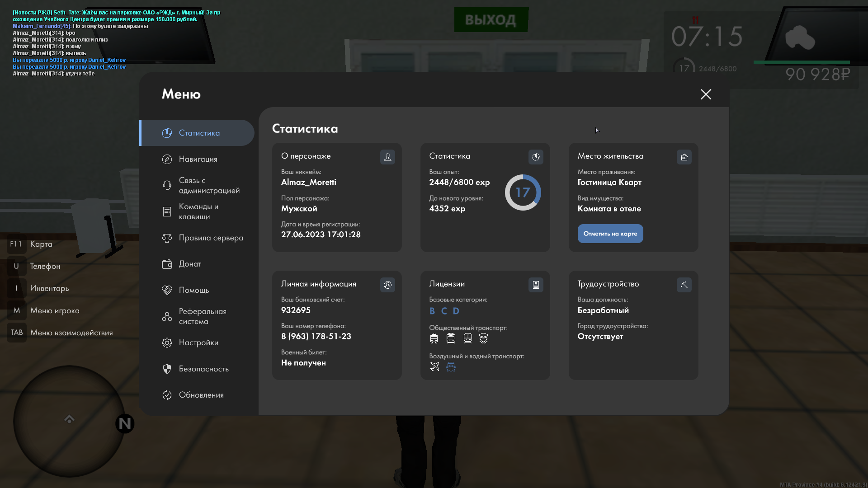Close the Меню window with X
This screenshot has width=868, height=488.
(706, 94)
